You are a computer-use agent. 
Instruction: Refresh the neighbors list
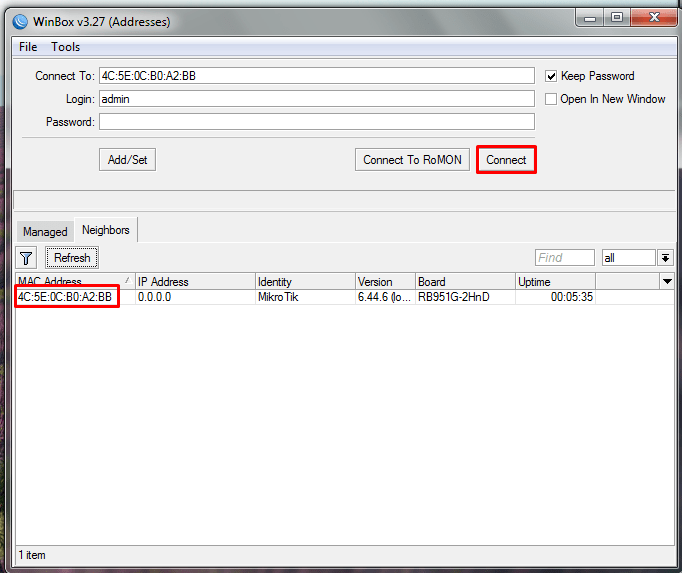pyautogui.click(x=72, y=258)
